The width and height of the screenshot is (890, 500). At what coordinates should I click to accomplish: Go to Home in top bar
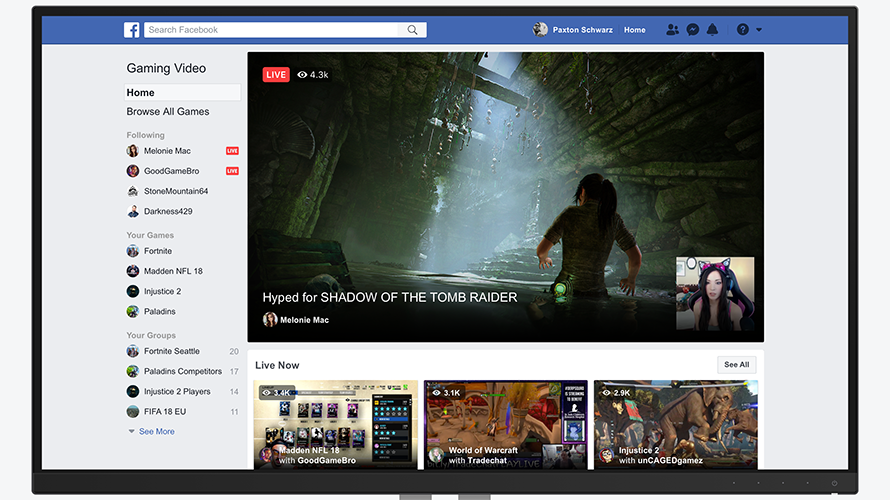pyautogui.click(x=635, y=30)
